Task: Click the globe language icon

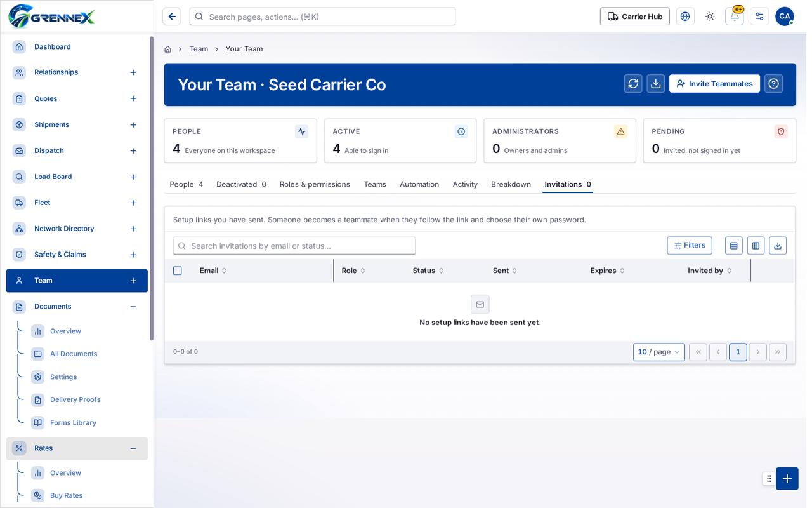Action: 685,17
